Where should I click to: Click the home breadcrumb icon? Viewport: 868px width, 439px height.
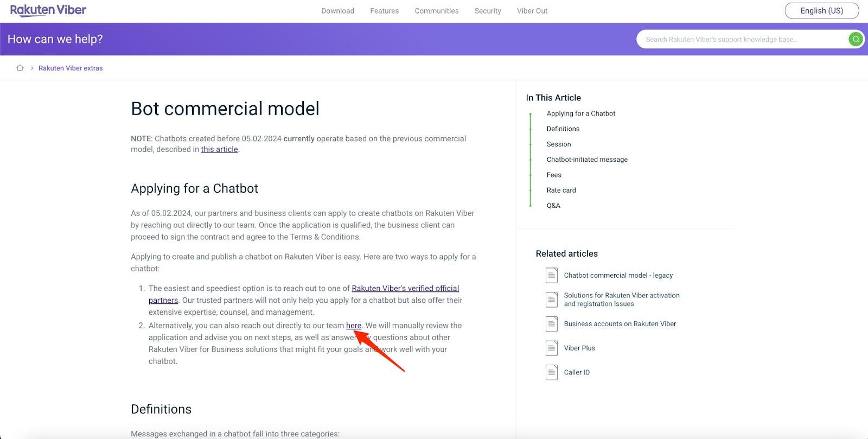pyautogui.click(x=20, y=68)
